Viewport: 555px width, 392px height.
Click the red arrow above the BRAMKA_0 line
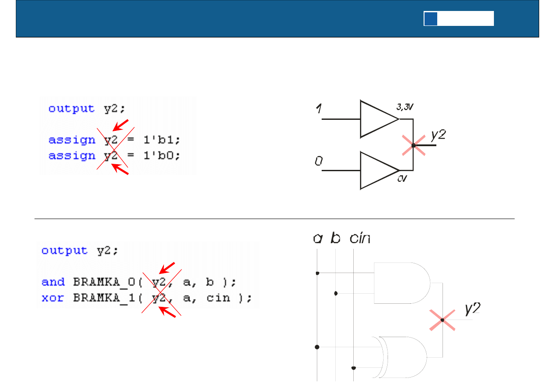[x=167, y=267]
